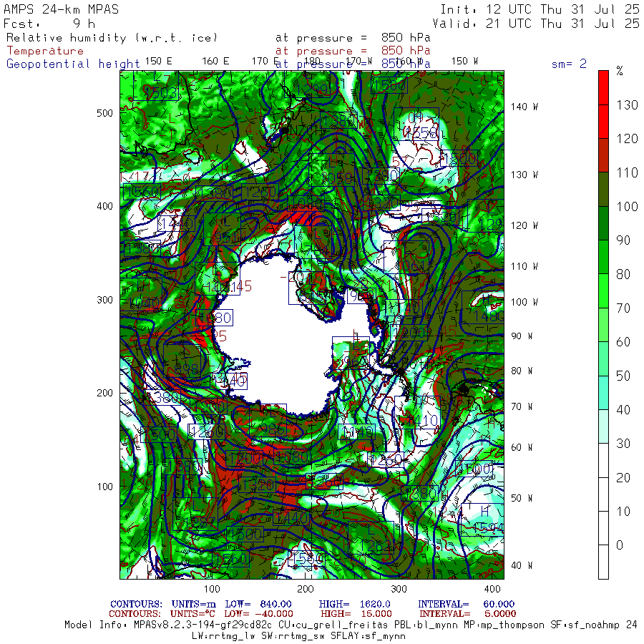
Task: Click the x-axis tick label '200'
Action: tap(305, 589)
